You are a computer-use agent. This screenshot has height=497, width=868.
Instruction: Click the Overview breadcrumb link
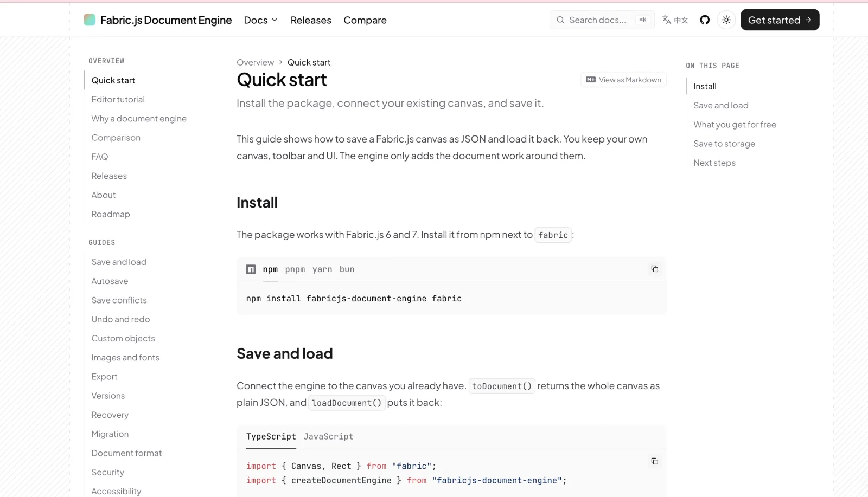pyautogui.click(x=255, y=62)
